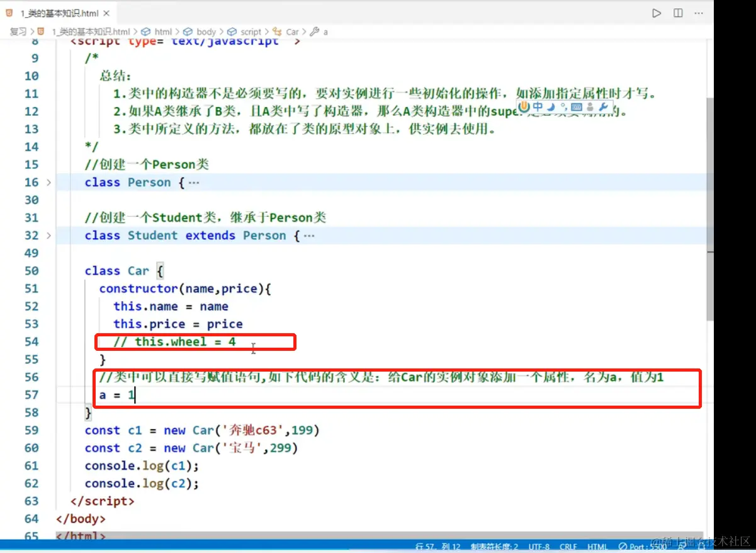
Task: Click the IME logo icon in floating toolbar
Action: point(522,106)
